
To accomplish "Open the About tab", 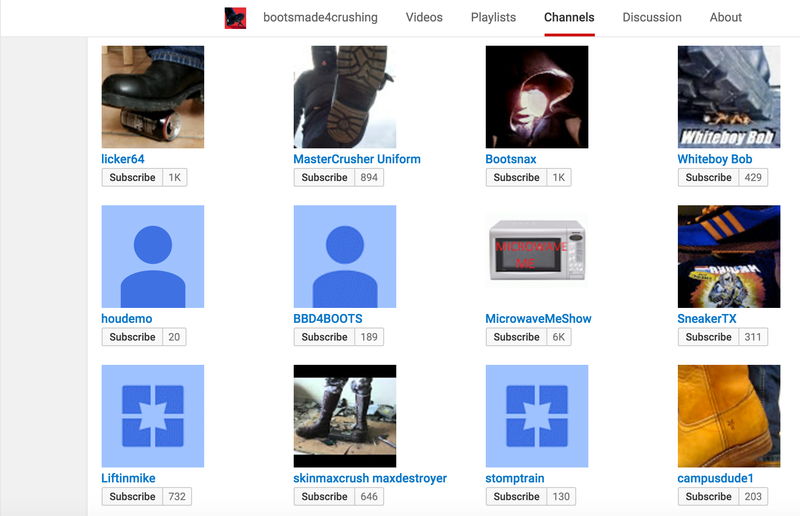I will 726,17.
